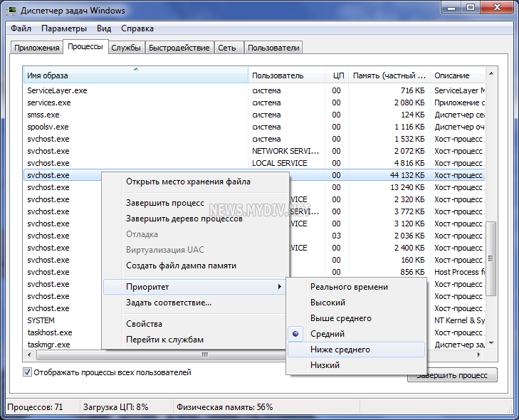
Task: Select the 'taskhost.exe' process row
Action: tap(63, 332)
